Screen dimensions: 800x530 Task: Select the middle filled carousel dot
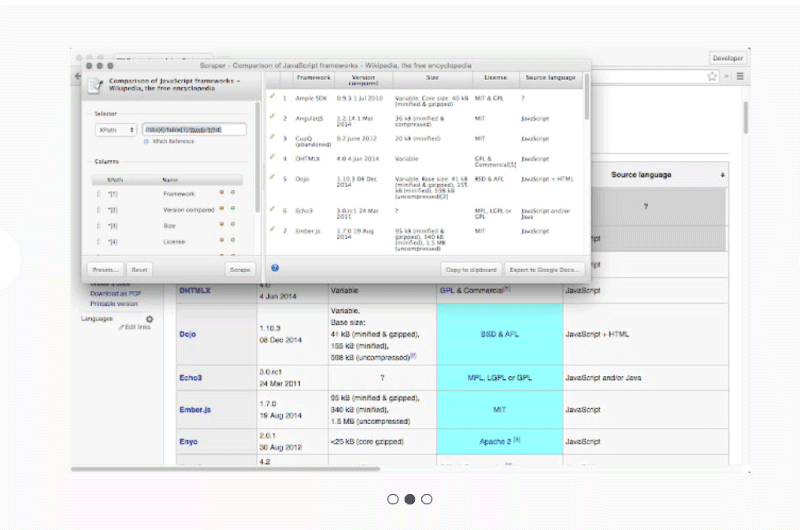tap(410, 499)
